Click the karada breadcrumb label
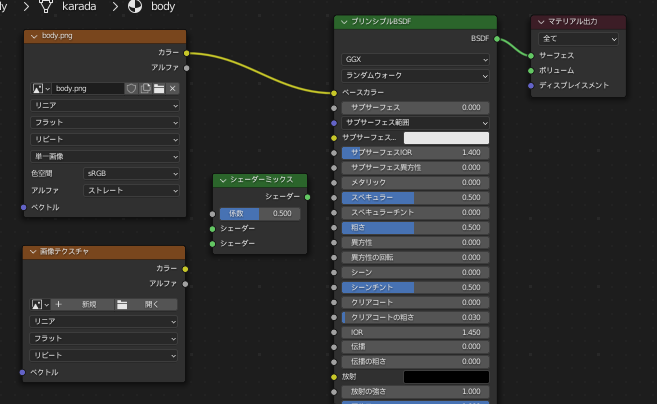 [x=79, y=6]
